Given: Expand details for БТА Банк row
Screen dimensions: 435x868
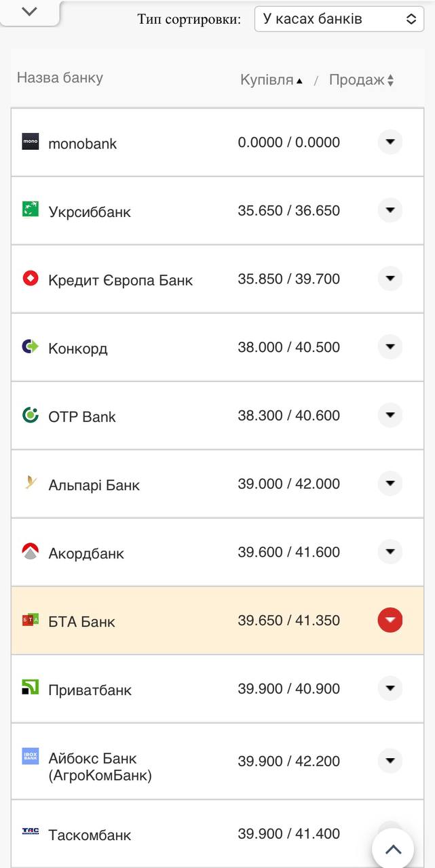Looking at the screenshot, I should point(390,619).
